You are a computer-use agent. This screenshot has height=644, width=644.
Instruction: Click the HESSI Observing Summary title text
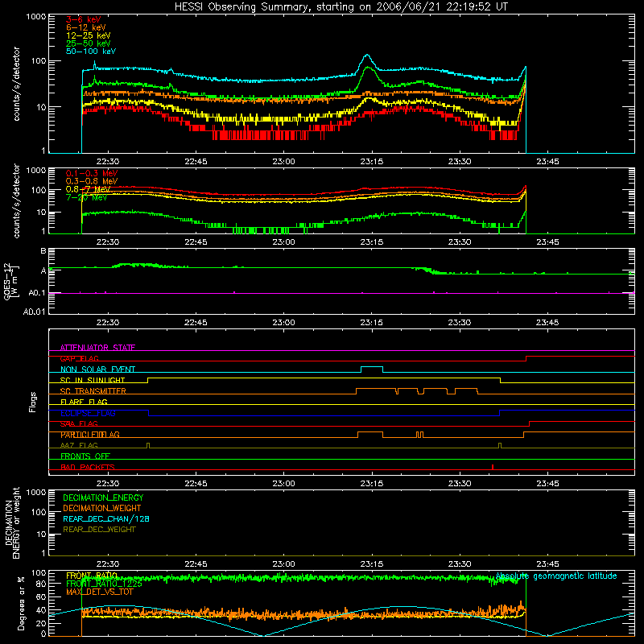(341, 7)
